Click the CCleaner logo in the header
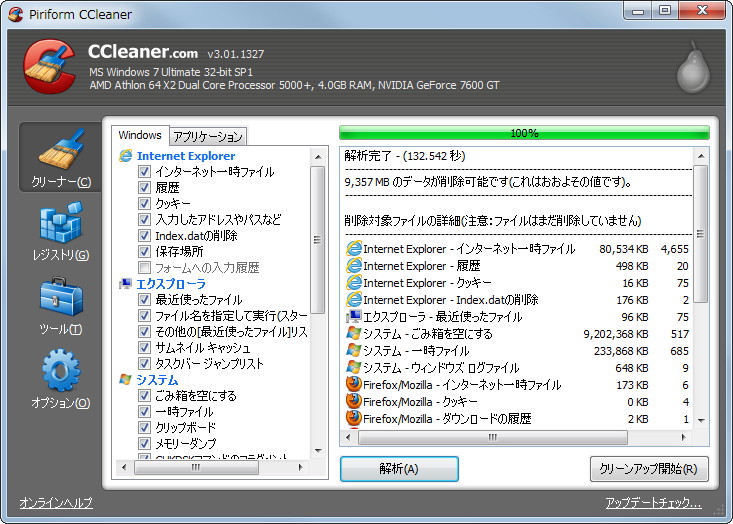Viewport: 733px width, 524px height. 50,66
